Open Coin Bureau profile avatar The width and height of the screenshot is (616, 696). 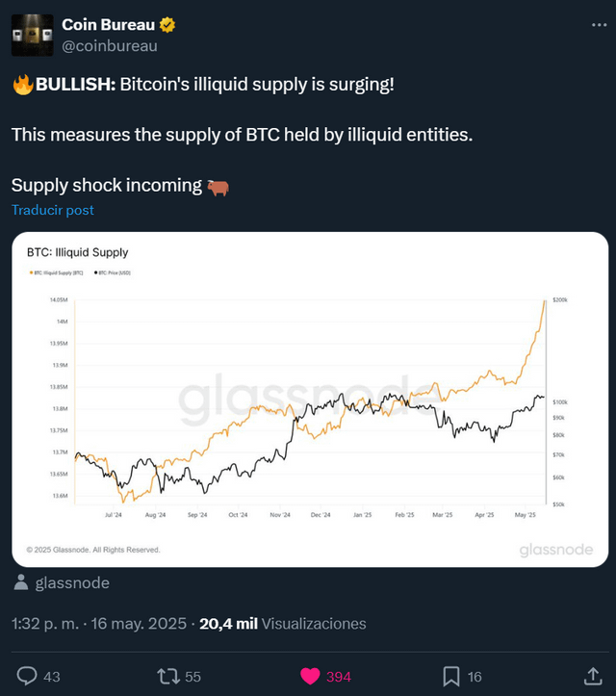[x=33, y=35]
